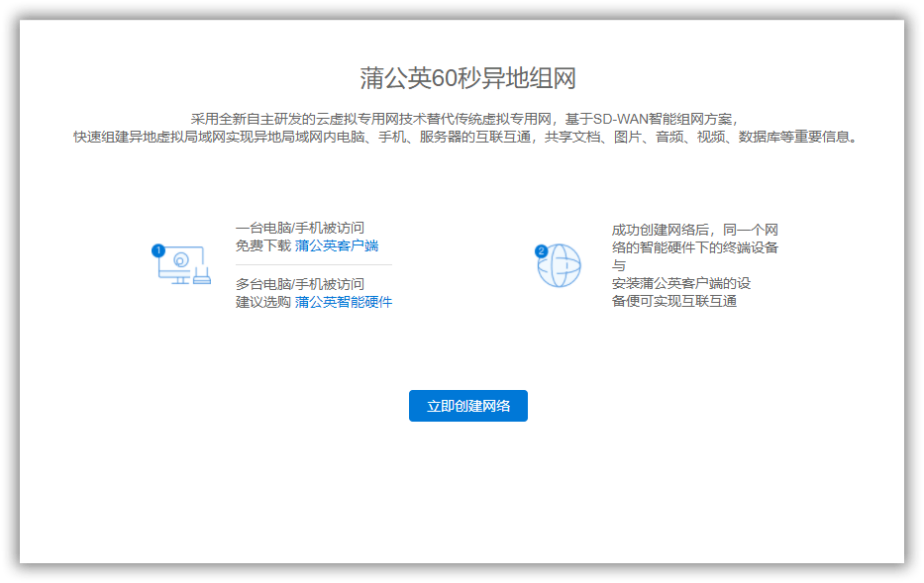Click the 免费下载 label text

coord(263,245)
